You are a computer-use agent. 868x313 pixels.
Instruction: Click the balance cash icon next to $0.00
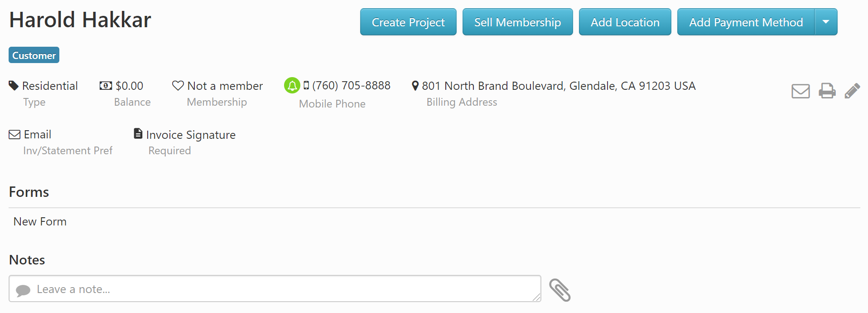click(105, 85)
